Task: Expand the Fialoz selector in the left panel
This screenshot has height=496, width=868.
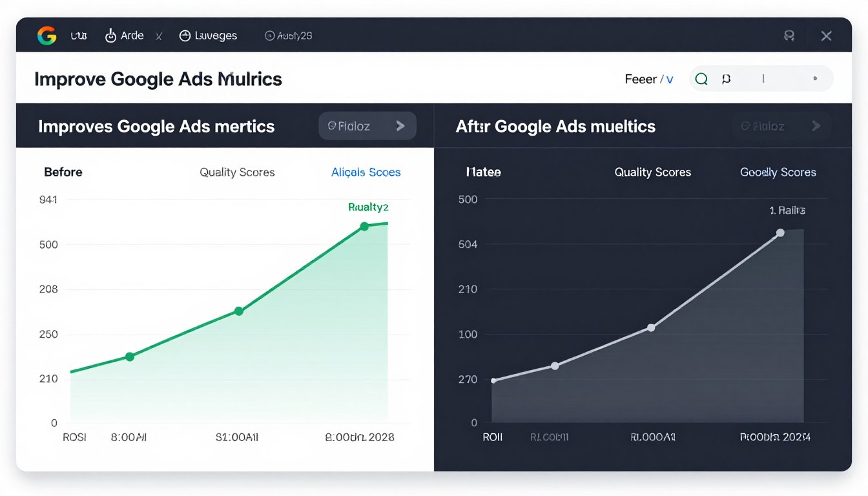Action: click(x=367, y=126)
